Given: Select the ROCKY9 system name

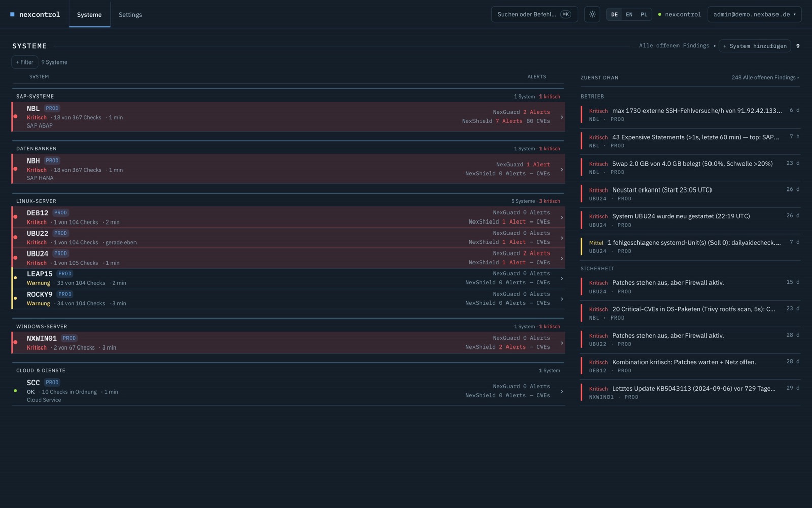Looking at the screenshot, I should tap(40, 294).
